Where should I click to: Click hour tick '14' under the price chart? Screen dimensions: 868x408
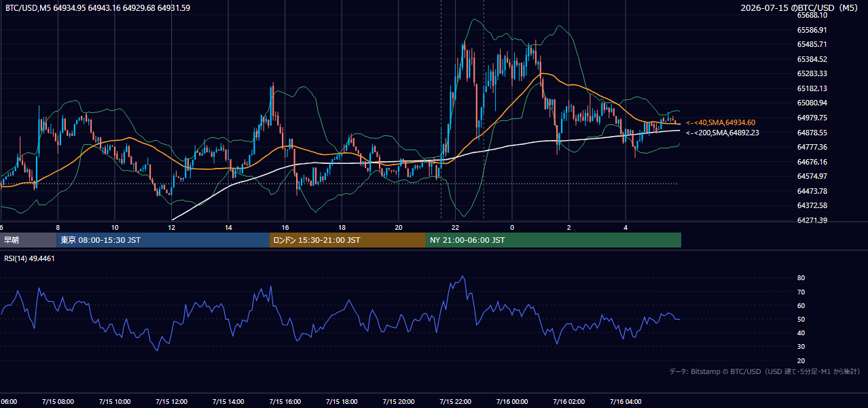[x=228, y=227]
